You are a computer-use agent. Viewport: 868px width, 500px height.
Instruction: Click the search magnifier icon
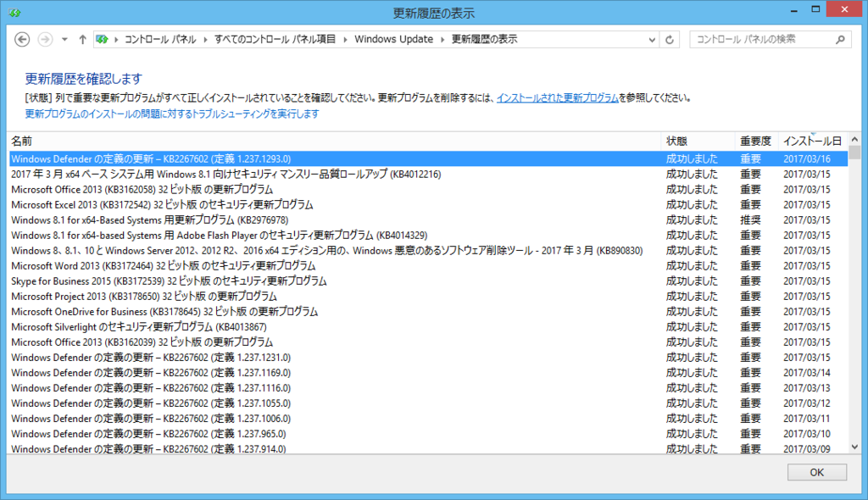(840, 39)
